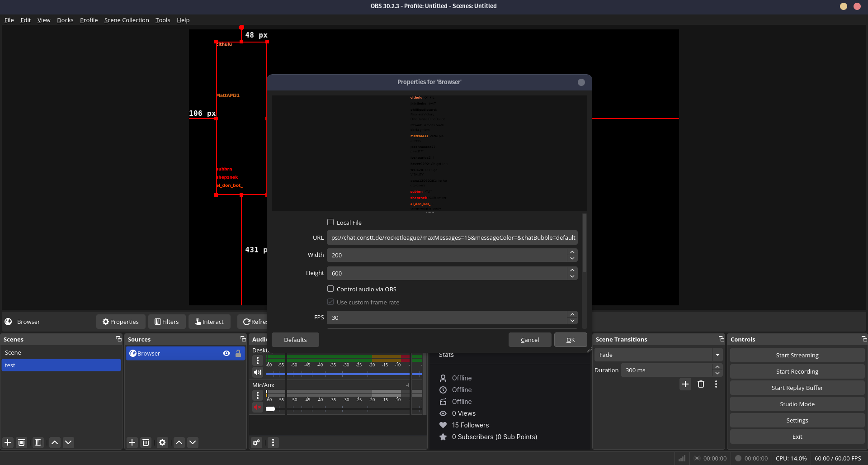
Task: Increase the Width value with up arrow
Action: pos(572,252)
